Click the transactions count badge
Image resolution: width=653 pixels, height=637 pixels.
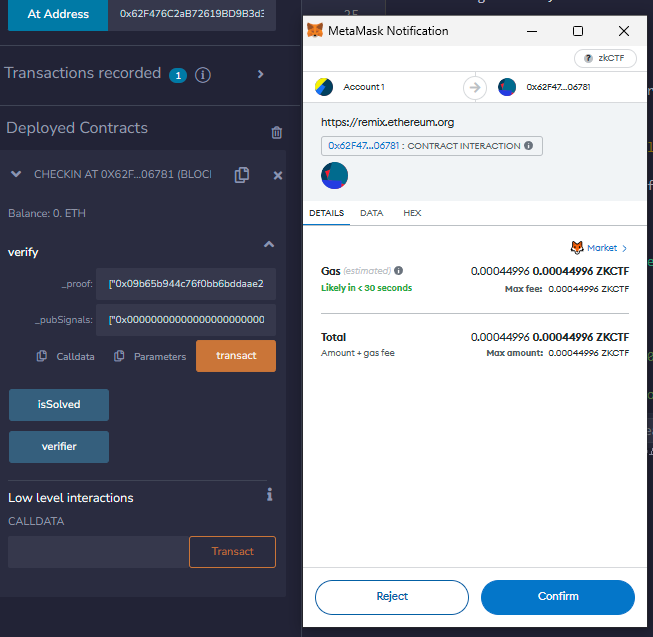pyautogui.click(x=178, y=75)
